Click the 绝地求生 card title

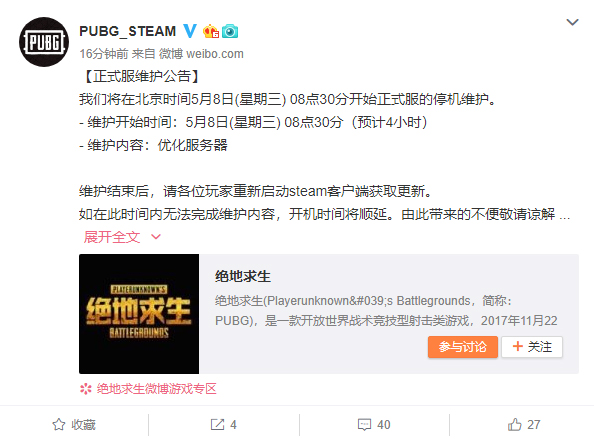point(243,276)
